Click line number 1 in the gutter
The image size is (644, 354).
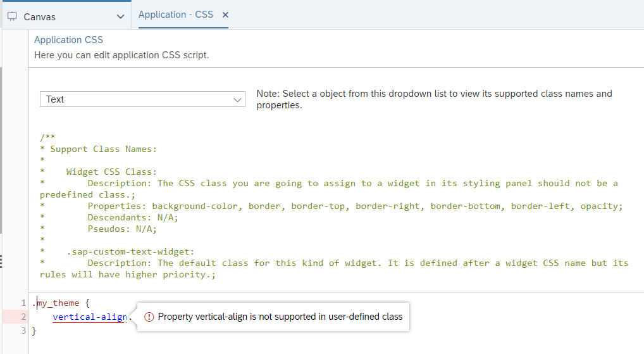(x=23, y=303)
